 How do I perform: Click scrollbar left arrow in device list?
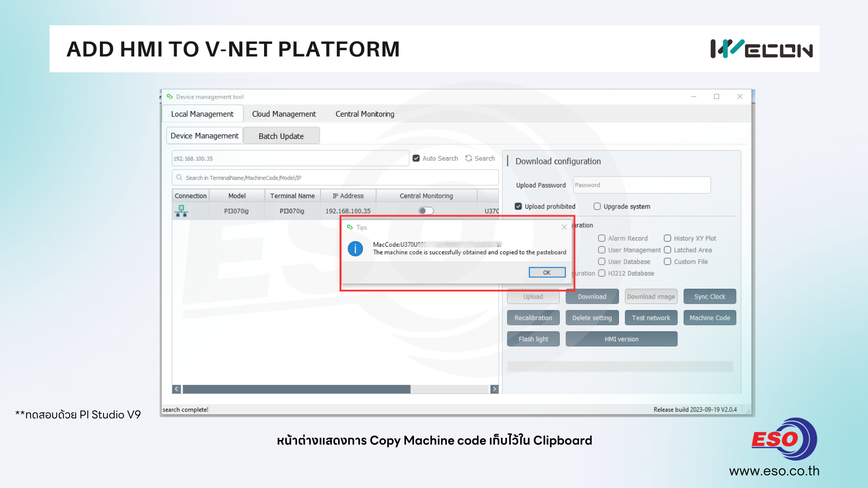point(177,389)
